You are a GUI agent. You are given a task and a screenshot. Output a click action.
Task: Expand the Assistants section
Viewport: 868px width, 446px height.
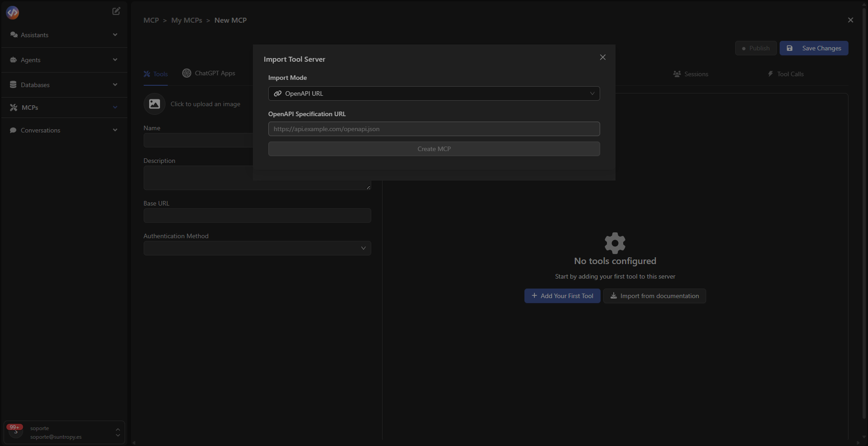pos(115,34)
